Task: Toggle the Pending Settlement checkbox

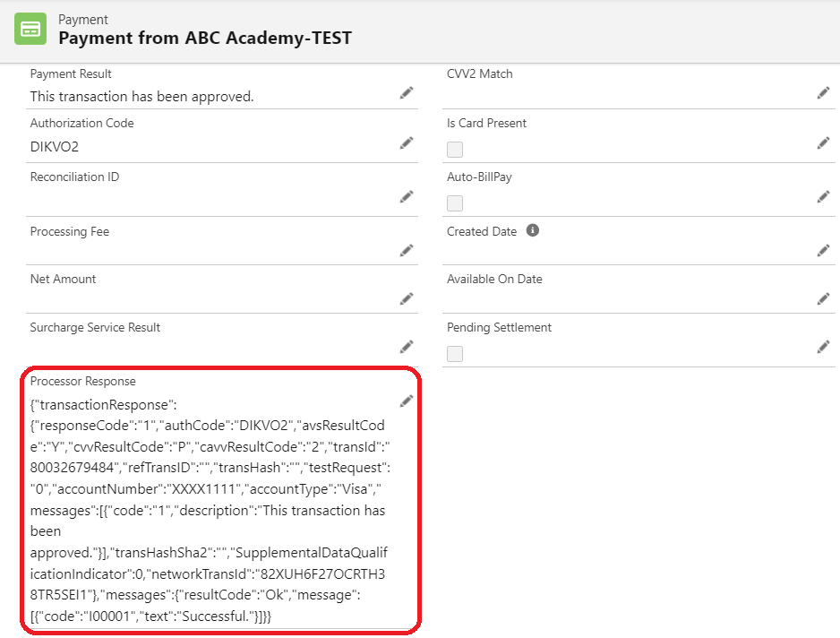Action: pyautogui.click(x=455, y=354)
